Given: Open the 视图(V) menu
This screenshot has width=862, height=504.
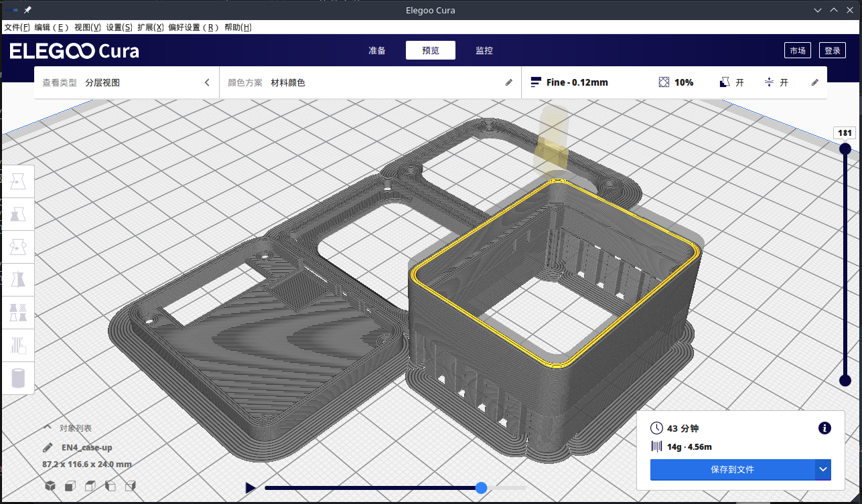Looking at the screenshot, I should coord(87,27).
